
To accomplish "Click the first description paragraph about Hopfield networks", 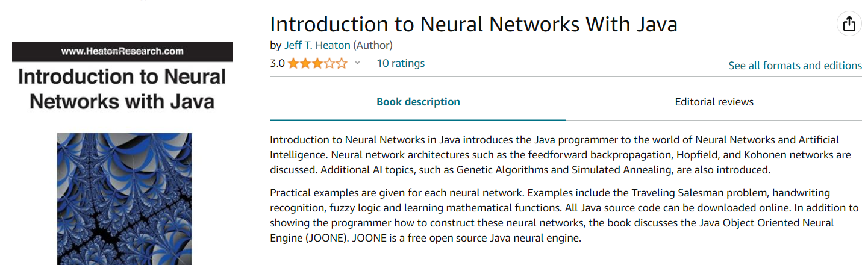I will 560,155.
